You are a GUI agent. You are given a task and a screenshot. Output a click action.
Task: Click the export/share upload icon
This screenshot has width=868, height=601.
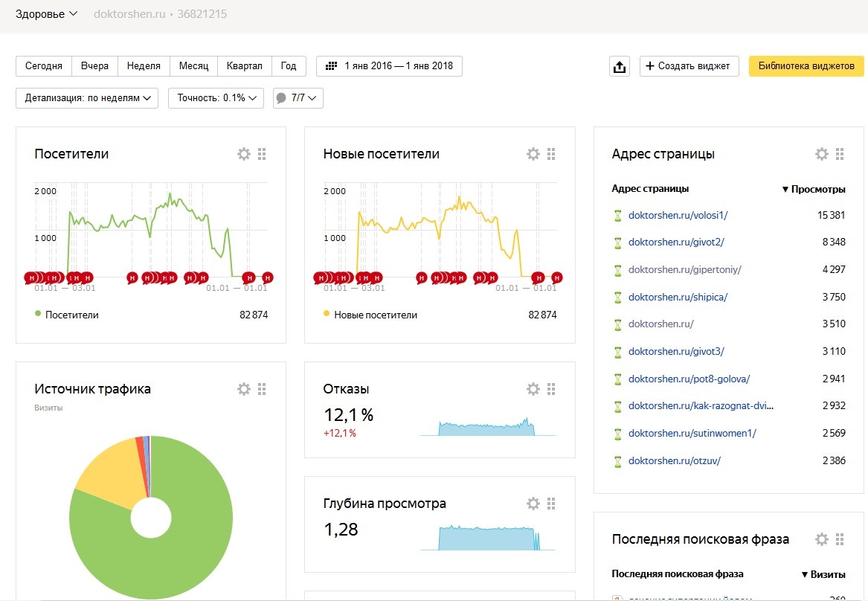pyautogui.click(x=618, y=66)
